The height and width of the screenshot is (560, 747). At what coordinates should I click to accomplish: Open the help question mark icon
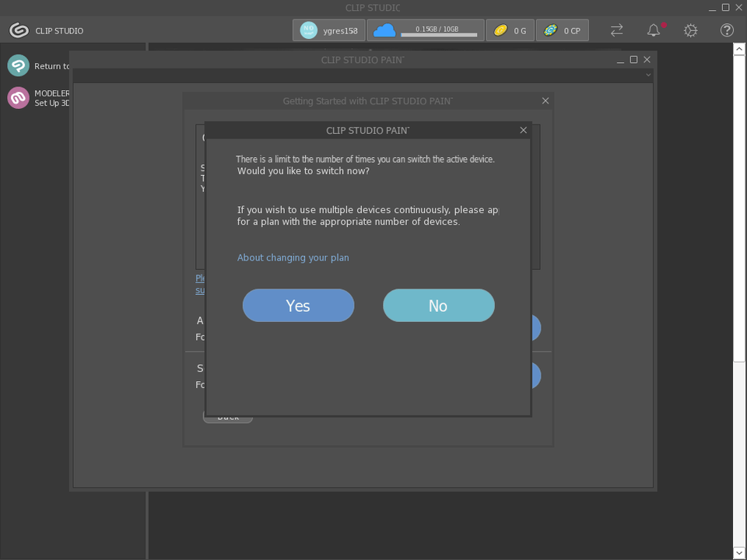point(727,30)
